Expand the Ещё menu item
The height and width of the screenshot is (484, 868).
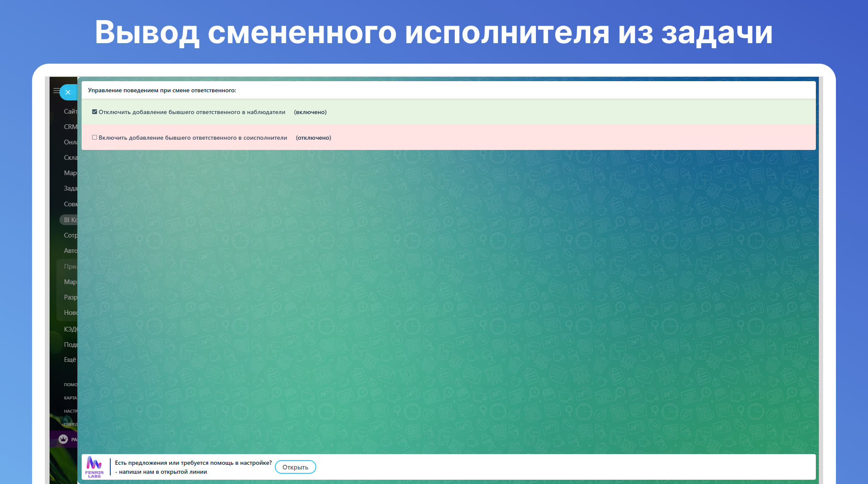[x=70, y=360]
